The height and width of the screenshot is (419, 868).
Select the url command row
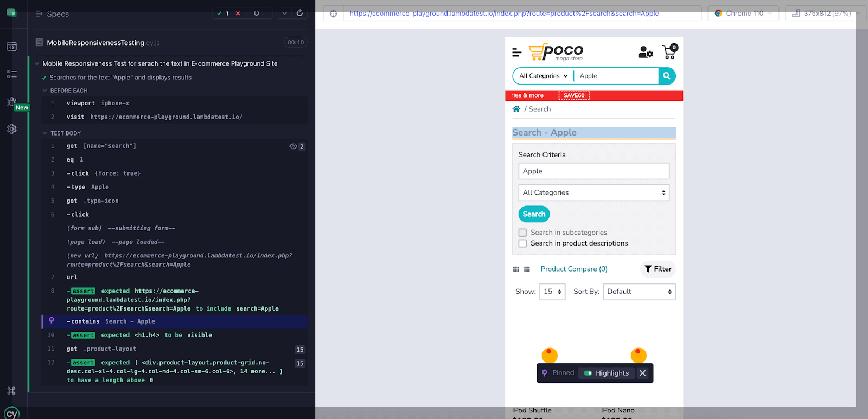[x=175, y=277]
